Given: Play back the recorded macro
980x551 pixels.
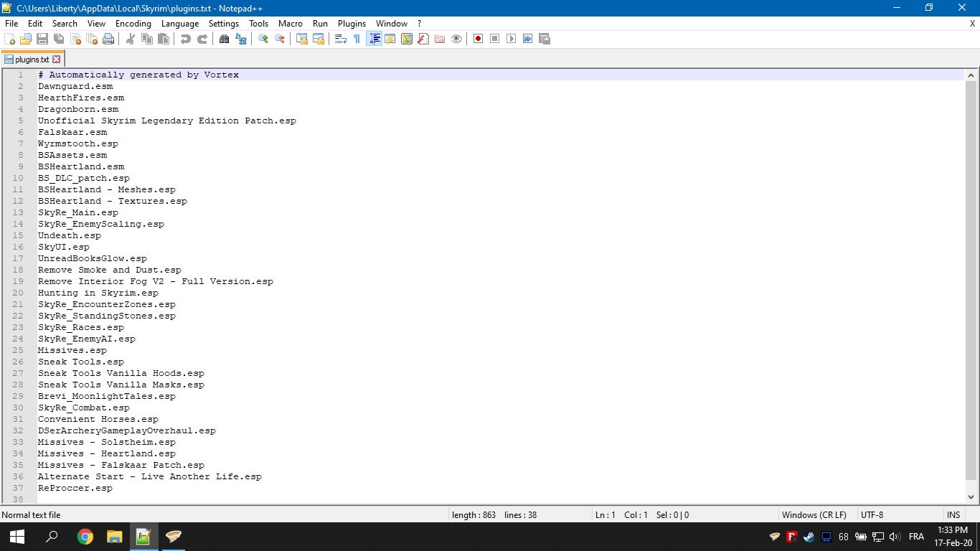Looking at the screenshot, I should pyautogui.click(x=511, y=39).
